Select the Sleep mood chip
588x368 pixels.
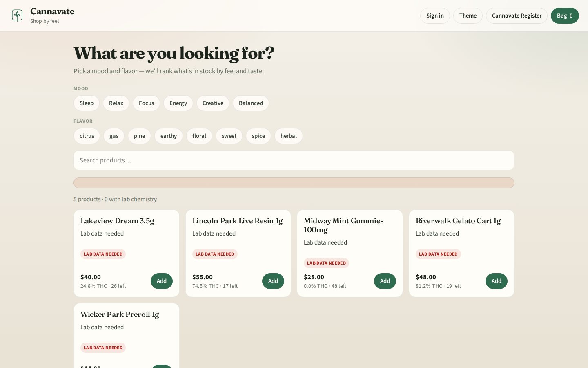click(x=87, y=103)
